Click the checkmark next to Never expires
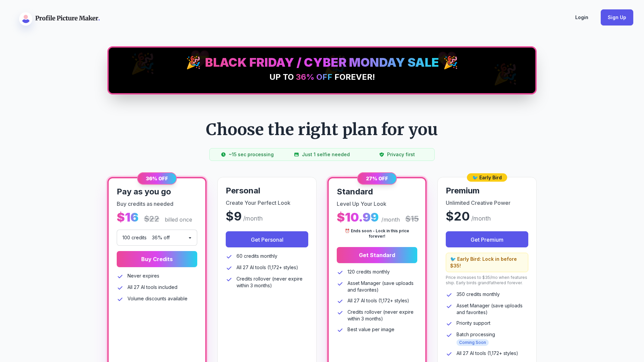The image size is (644, 362). click(120, 277)
